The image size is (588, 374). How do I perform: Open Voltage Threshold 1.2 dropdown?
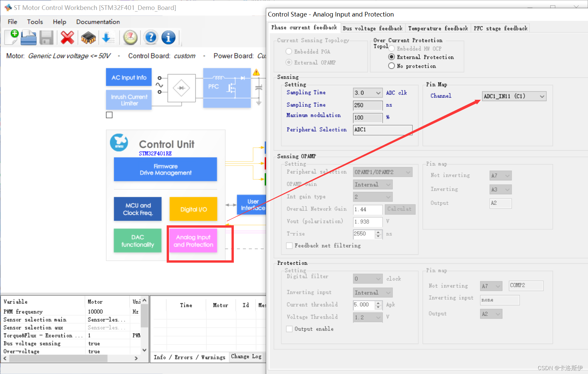tap(368, 317)
